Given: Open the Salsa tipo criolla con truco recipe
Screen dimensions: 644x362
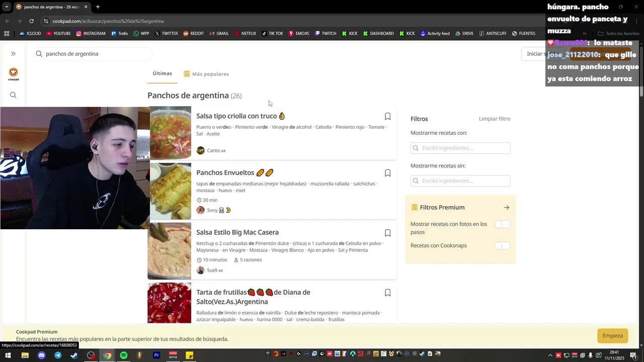Looking at the screenshot, I should point(240,116).
